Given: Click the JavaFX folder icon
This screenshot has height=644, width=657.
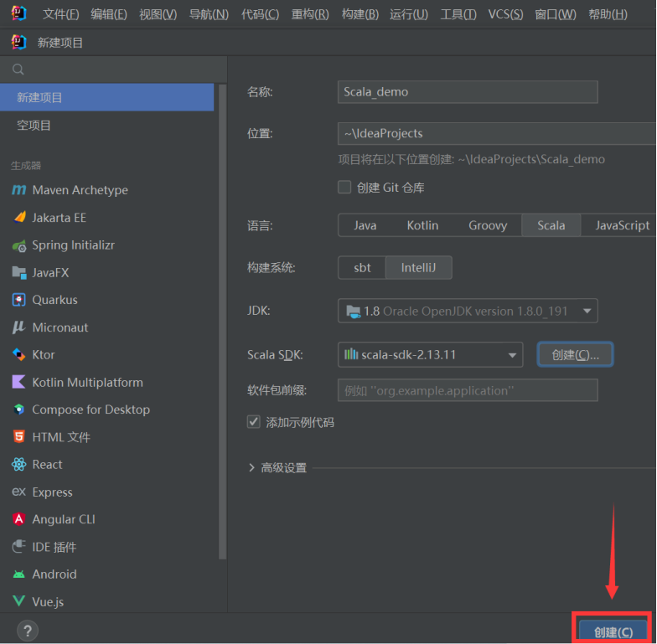Looking at the screenshot, I should click(19, 273).
